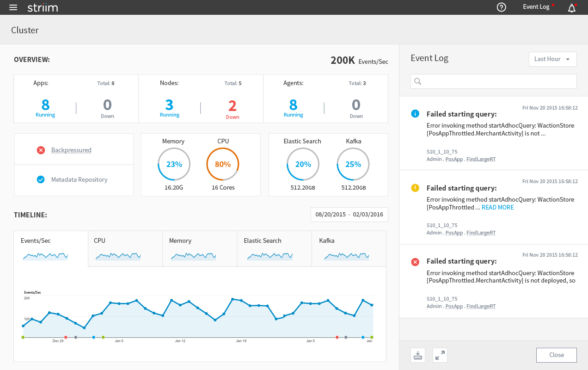Image resolution: width=588 pixels, height=370 pixels.
Task: Open the hamburger navigation menu
Action: [x=13, y=7]
